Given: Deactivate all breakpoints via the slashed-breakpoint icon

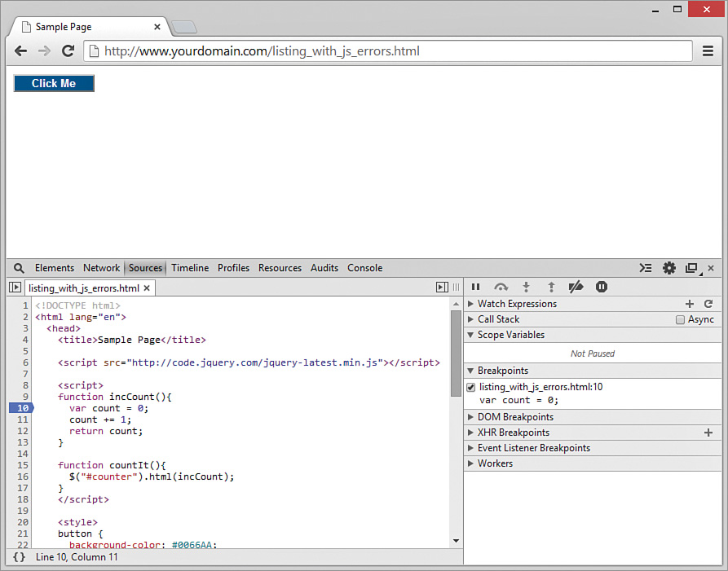Looking at the screenshot, I should [576, 287].
